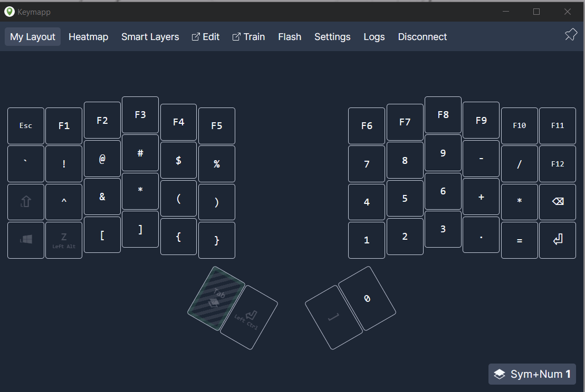Select the F8 key
This screenshot has height=392, width=585.
point(443,115)
